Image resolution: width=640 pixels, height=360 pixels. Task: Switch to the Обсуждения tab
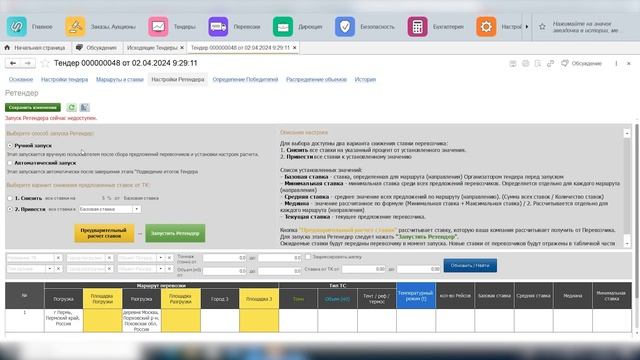click(96, 48)
